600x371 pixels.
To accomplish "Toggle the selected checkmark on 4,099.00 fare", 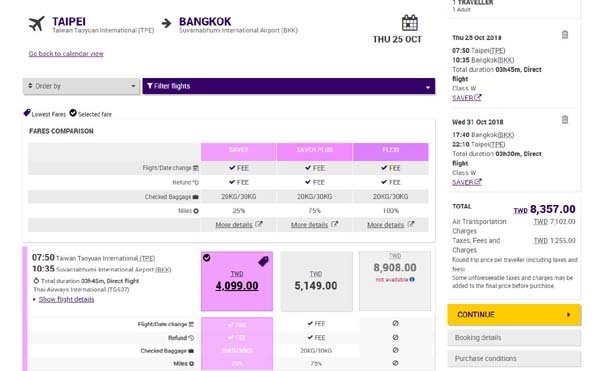I will [207, 258].
